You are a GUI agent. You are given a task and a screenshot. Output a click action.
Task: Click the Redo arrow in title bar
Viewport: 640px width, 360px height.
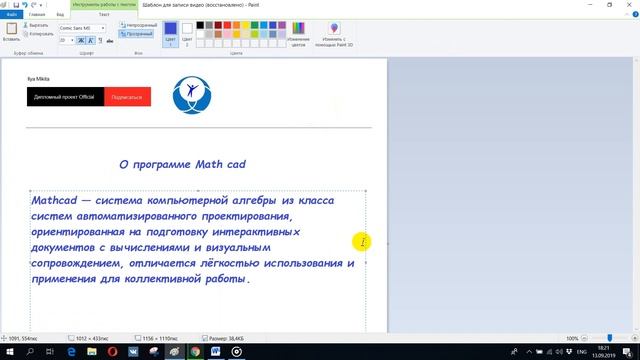[34, 5]
